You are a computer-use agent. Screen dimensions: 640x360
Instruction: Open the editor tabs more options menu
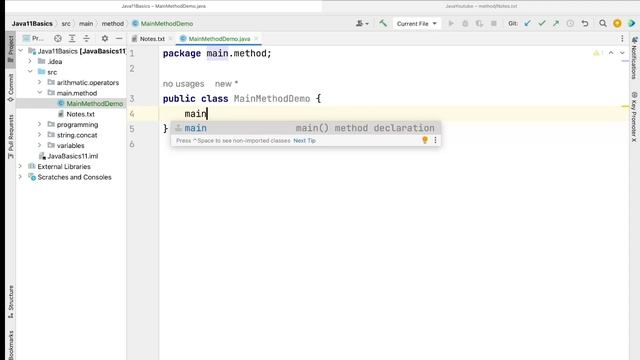point(622,39)
